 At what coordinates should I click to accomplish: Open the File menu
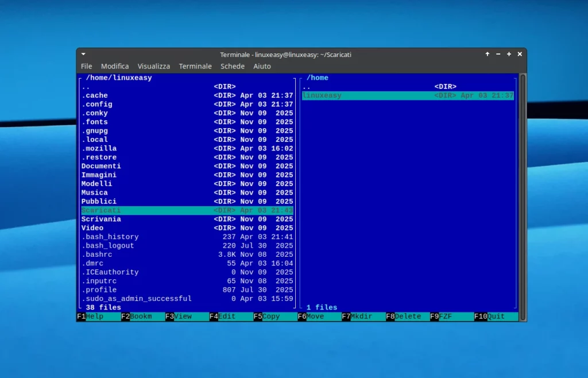click(x=86, y=66)
